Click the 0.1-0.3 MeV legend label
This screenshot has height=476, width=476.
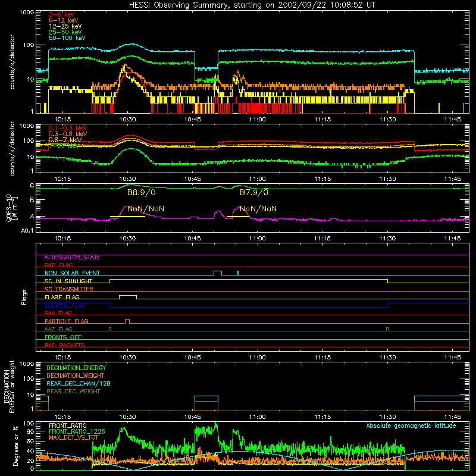[x=68, y=128]
